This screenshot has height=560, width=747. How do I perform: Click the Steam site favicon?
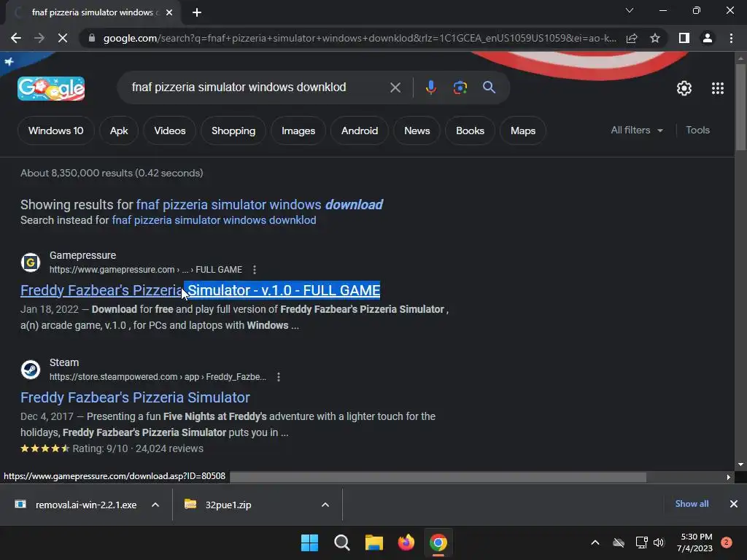point(31,370)
